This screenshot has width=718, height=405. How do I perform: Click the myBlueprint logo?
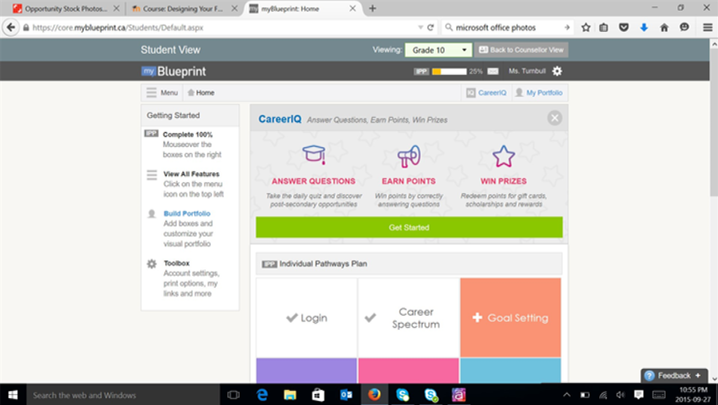[174, 71]
